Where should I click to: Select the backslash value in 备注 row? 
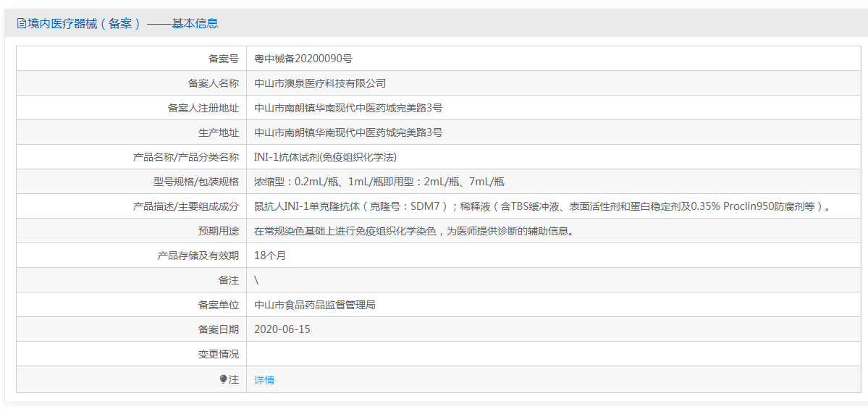click(x=256, y=280)
